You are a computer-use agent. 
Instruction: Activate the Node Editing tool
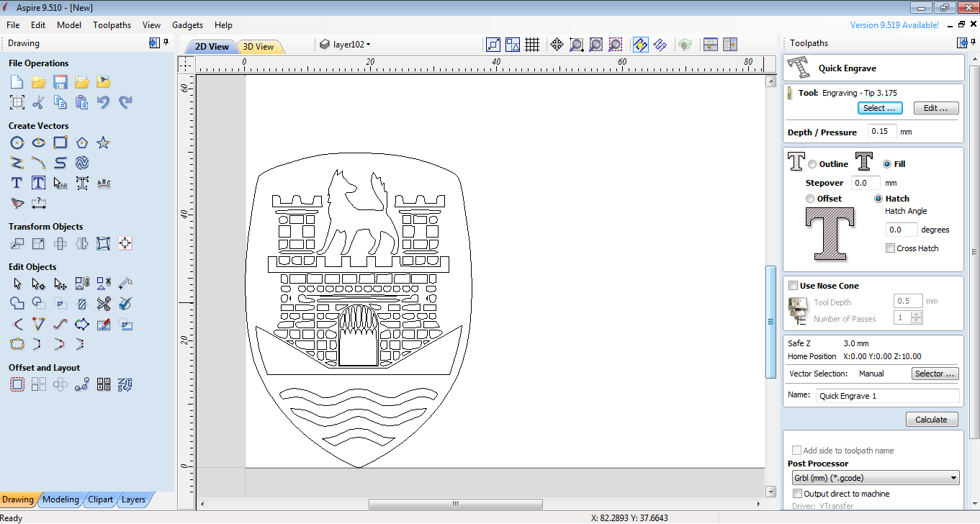pos(39,284)
